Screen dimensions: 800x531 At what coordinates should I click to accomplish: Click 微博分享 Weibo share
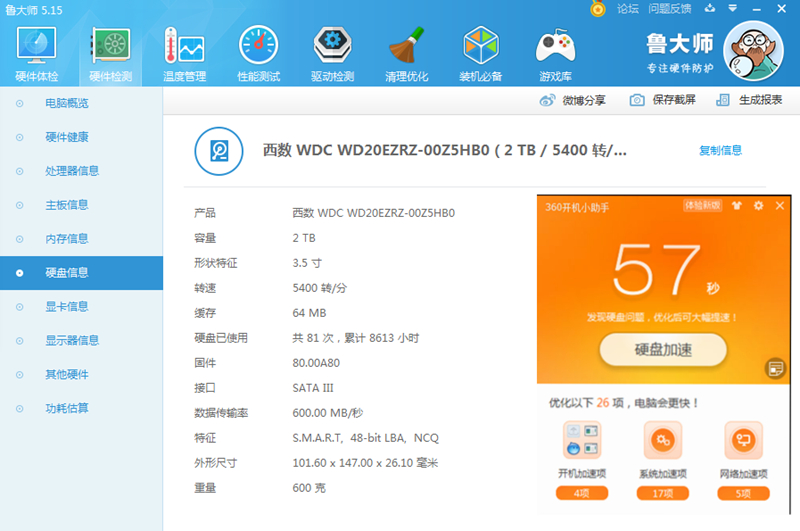(x=572, y=100)
